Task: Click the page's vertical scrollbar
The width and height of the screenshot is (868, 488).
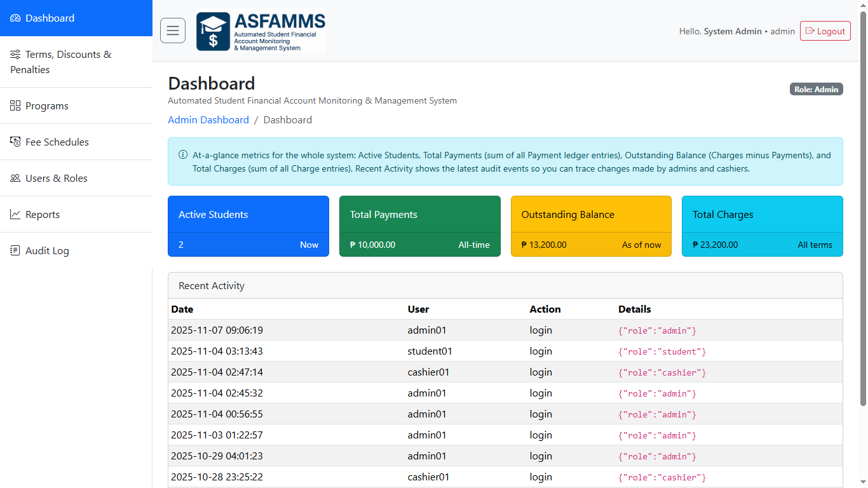Action: [863, 210]
